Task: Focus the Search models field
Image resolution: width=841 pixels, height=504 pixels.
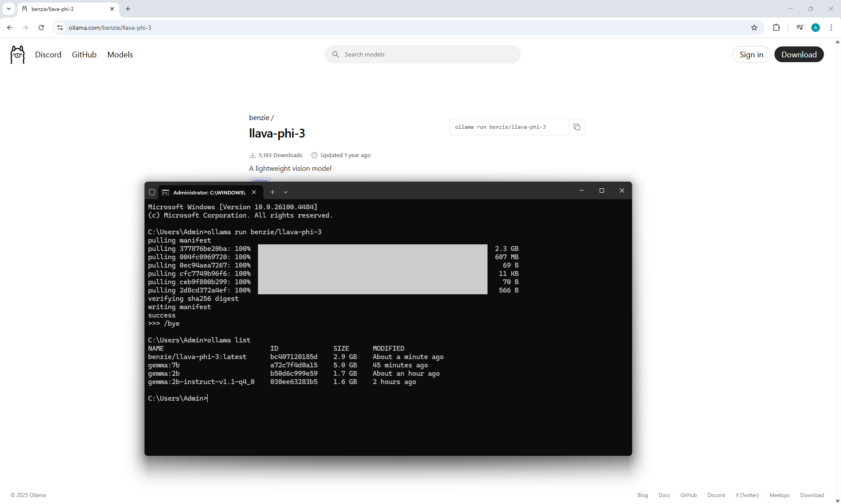Action: click(422, 55)
